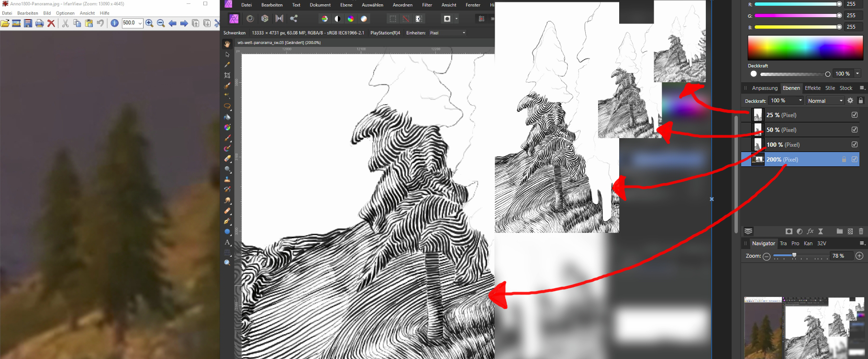Click the IrfanView save disk icon

28,23
